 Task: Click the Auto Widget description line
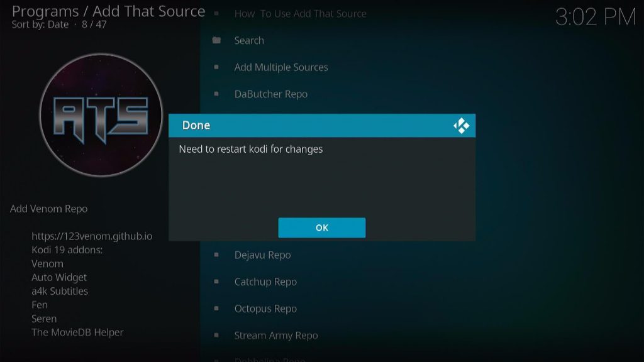59,277
